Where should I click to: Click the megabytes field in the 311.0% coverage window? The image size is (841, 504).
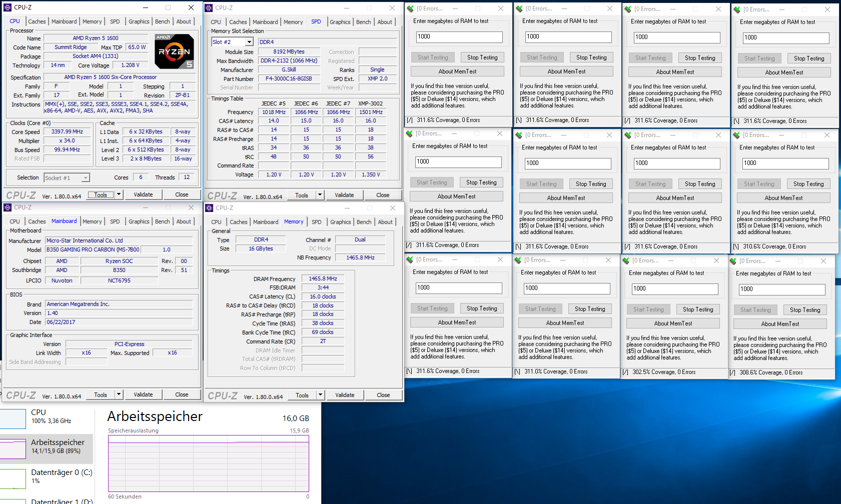tap(566, 288)
